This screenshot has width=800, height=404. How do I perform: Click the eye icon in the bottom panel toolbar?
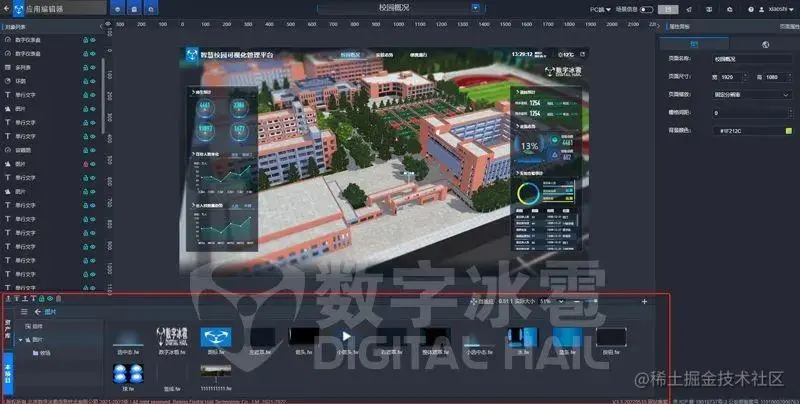[50, 298]
